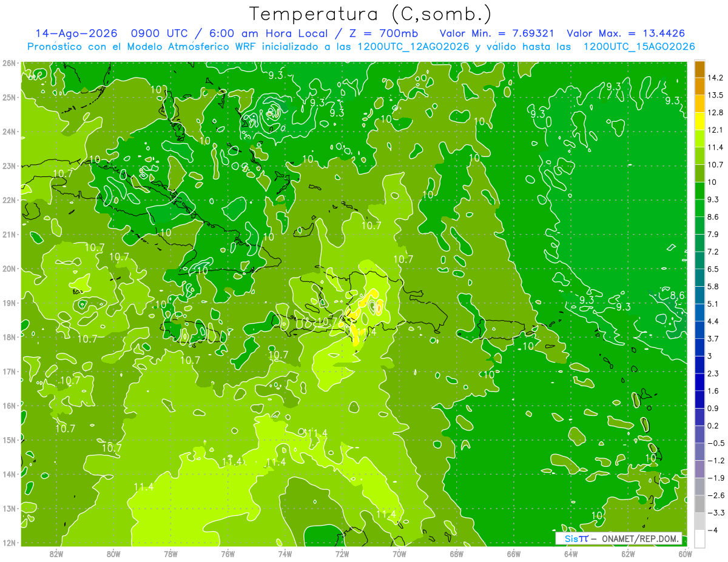Pick the lime legend swatch between 12.1 and 11.4
This screenshot has width=728, height=562.
699,139
